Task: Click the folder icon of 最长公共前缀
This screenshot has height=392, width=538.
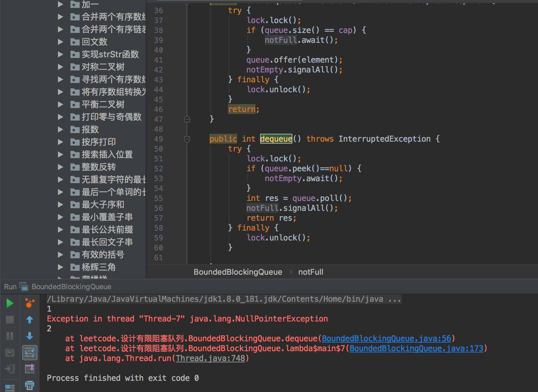Action: point(75,230)
